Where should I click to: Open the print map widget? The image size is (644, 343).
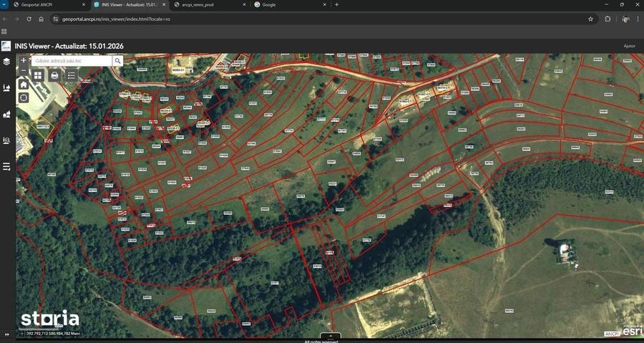[x=54, y=75]
